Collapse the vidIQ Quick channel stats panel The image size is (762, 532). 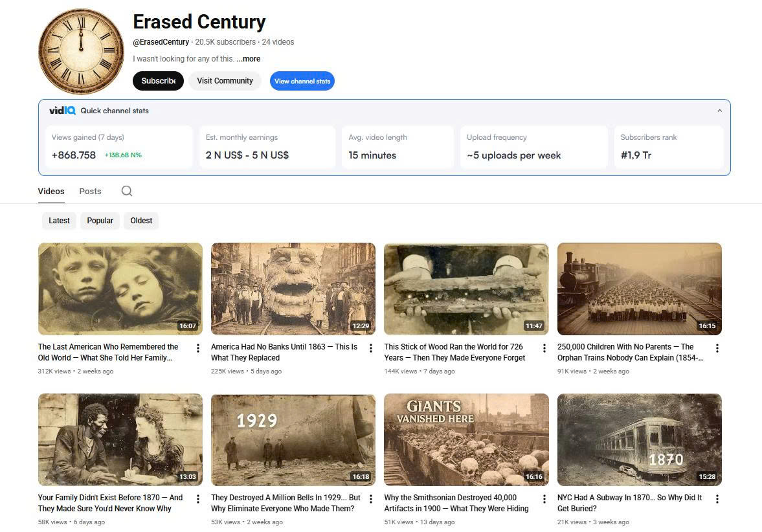coord(720,111)
